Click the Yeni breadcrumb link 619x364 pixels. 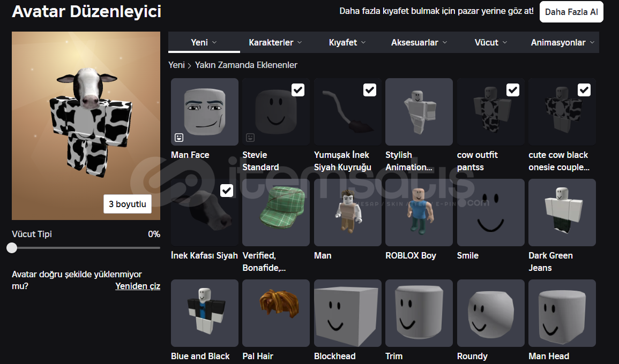tap(176, 65)
